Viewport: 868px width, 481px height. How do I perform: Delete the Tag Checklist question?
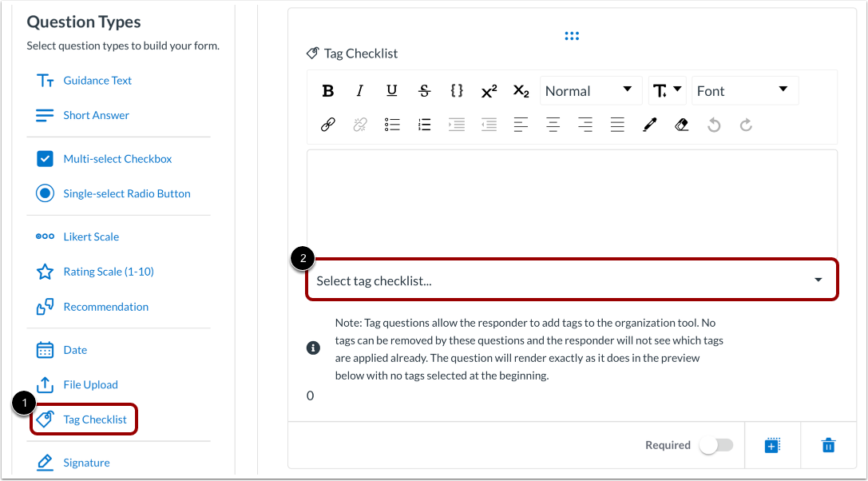pos(828,445)
